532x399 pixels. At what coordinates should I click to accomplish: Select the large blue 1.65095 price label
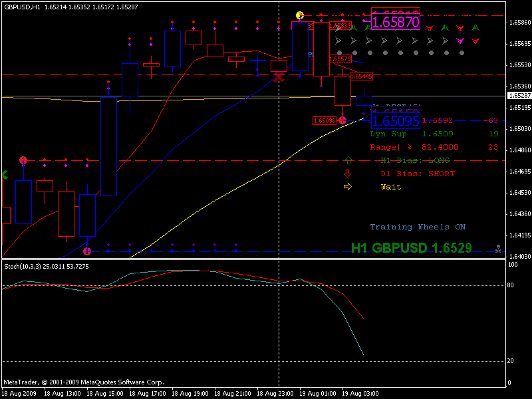pos(396,121)
